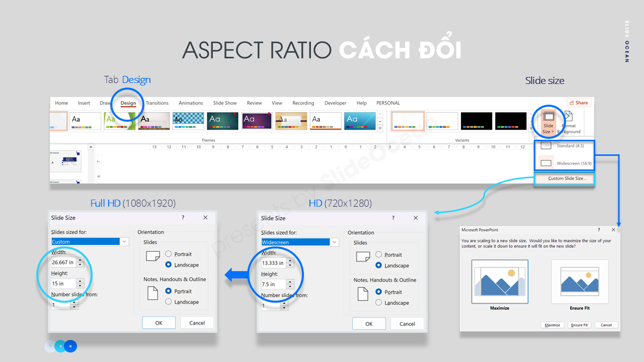Select the black variant swatch
This screenshot has height=362, width=644.
pyautogui.click(x=476, y=121)
